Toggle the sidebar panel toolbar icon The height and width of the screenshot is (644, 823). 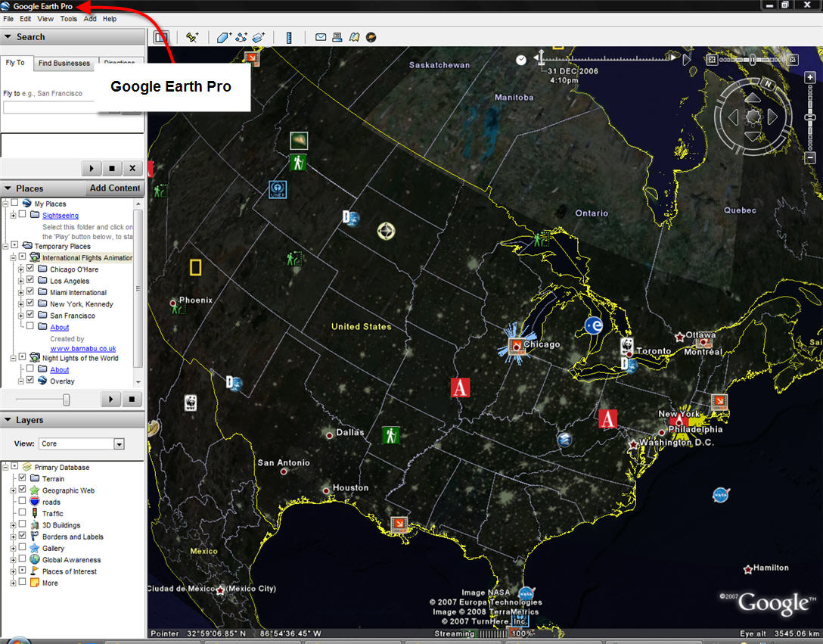pos(160,37)
